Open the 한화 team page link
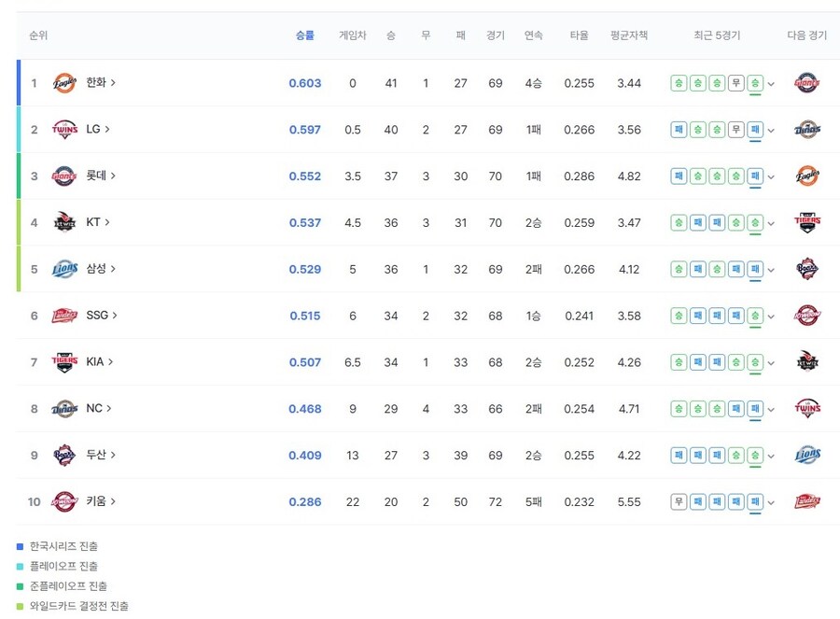 pos(95,82)
